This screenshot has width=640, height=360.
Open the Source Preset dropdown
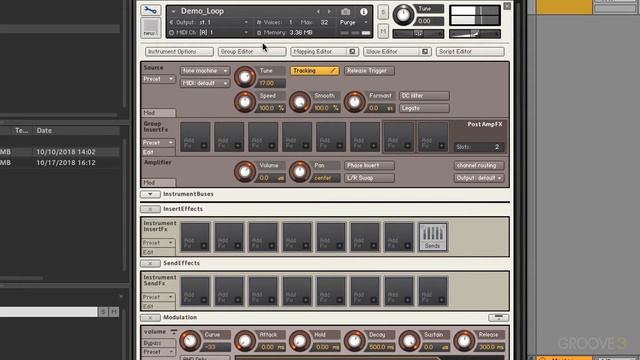[x=158, y=79]
